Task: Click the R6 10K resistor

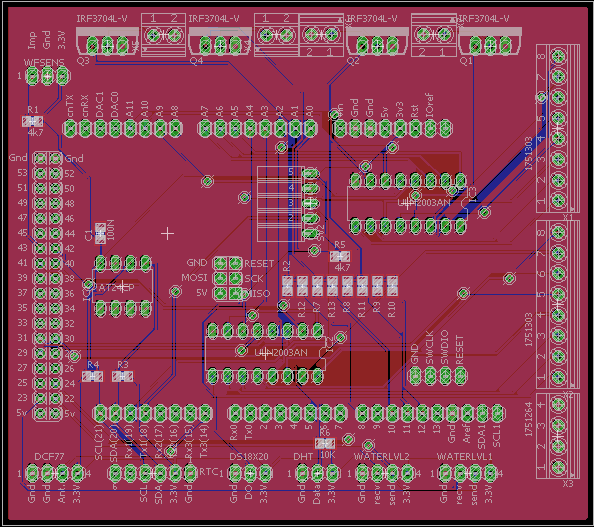Action: 325,443
